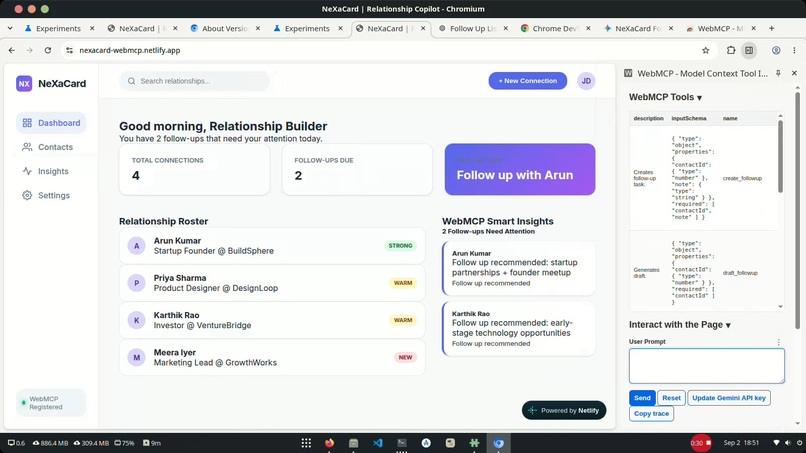Open VS Code from the taskbar
The height and width of the screenshot is (453, 806).
click(x=378, y=443)
